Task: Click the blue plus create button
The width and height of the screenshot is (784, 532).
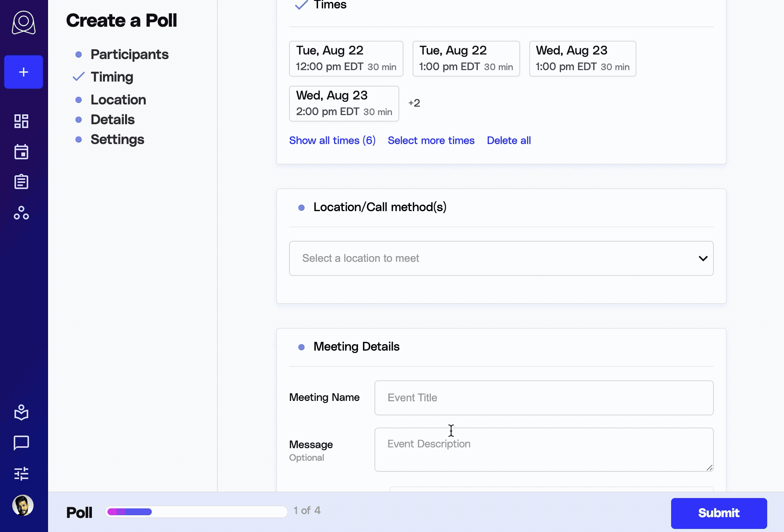Action: [x=24, y=72]
